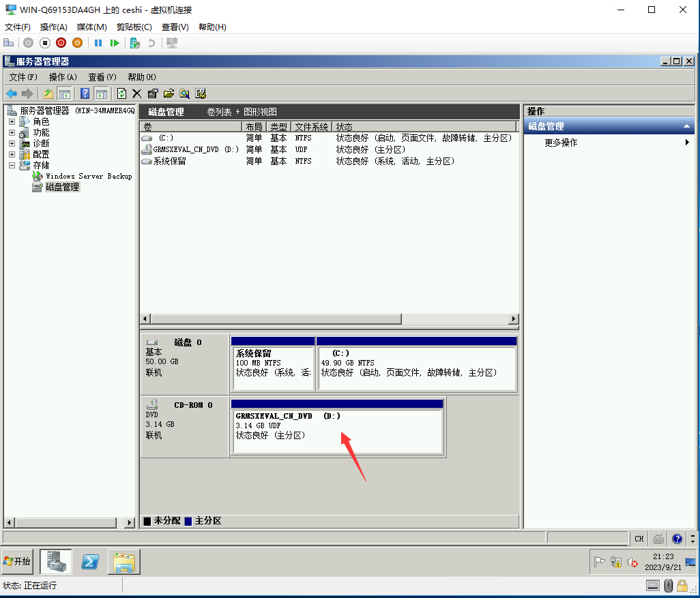The image size is (700, 598).
Task: Open the Windows PowerShell taskbar icon
Action: [x=91, y=562]
